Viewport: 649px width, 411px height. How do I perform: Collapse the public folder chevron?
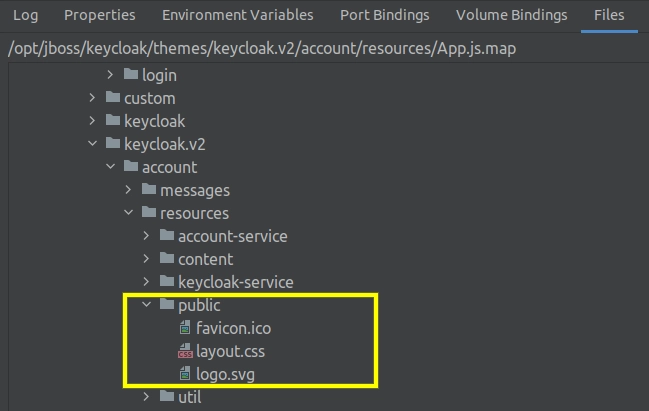(147, 305)
